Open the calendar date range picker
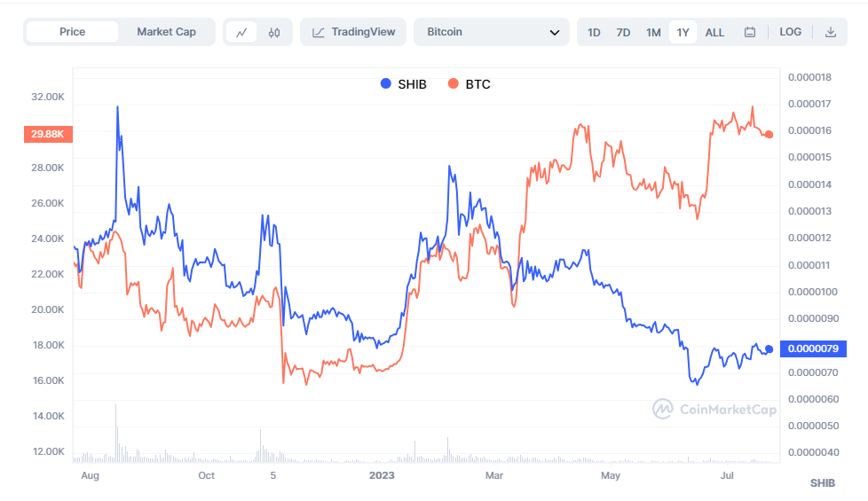 tap(750, 32)
